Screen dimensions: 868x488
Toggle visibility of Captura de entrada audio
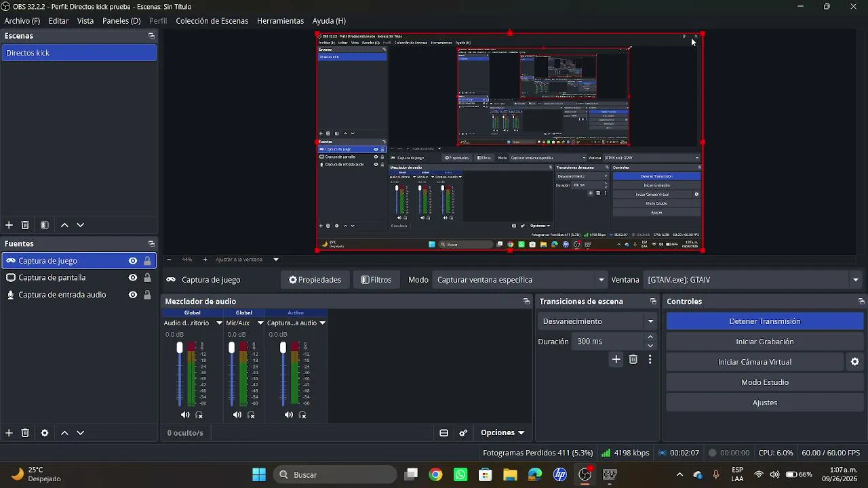[x=133, y=295]
